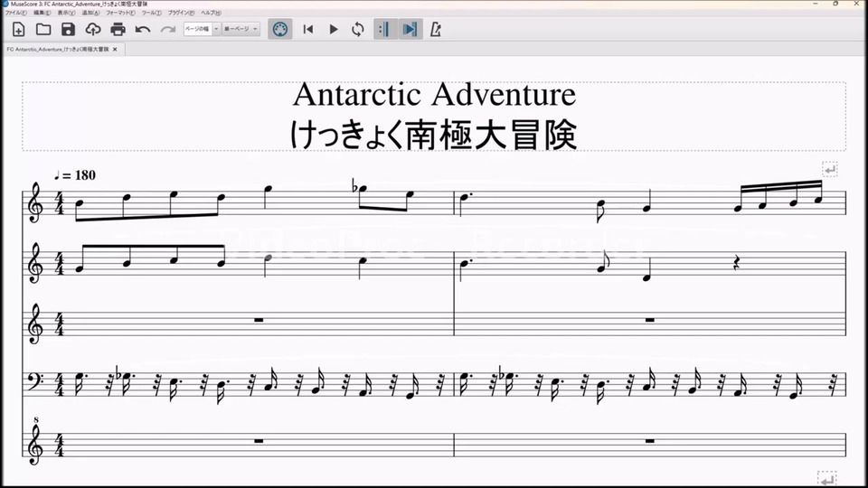Select the treble clef of the top staff
The width and height of the screenshot is (868, 488).
(x=35, y=203)
